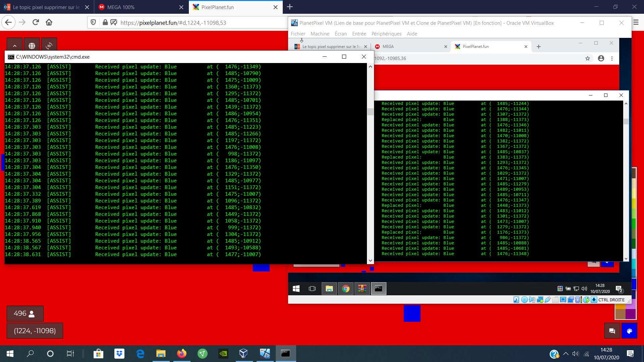The image size is (644, 362).
Task: Select the purple color swatch in the palette
Action: [x=631, y=314]
